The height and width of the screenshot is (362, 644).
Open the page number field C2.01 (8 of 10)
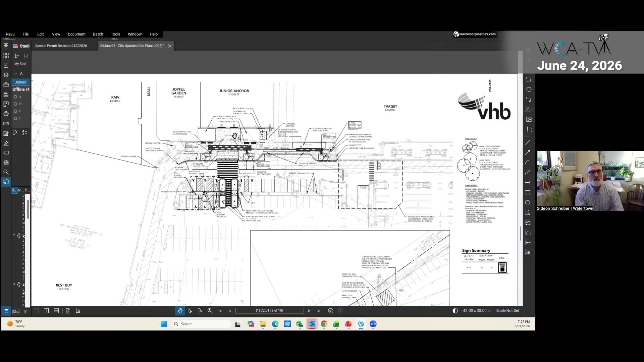[x=270, y=311]
